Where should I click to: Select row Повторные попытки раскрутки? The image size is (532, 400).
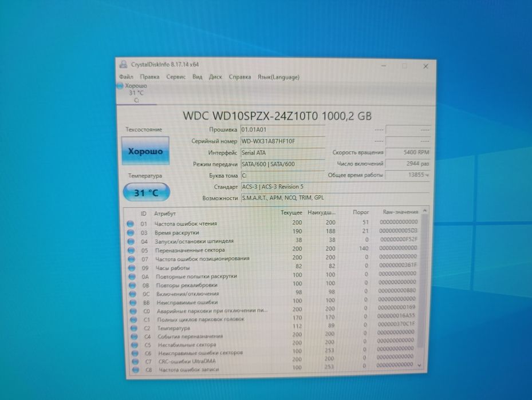pos(273,275)
